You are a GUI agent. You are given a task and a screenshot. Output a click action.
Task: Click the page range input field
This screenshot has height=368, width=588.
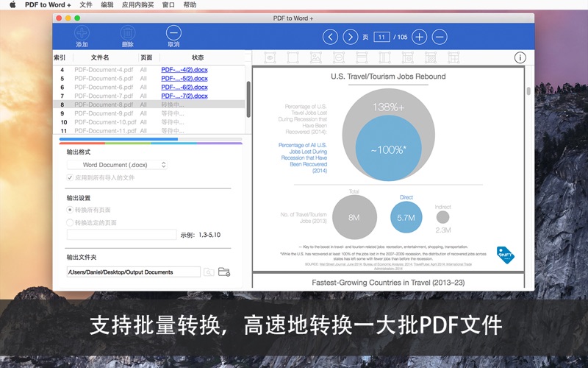121,235
